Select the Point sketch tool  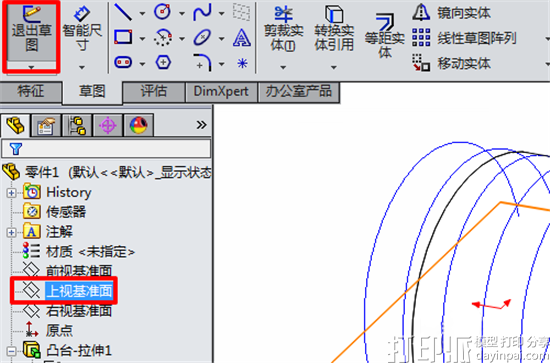click(242, 63)
